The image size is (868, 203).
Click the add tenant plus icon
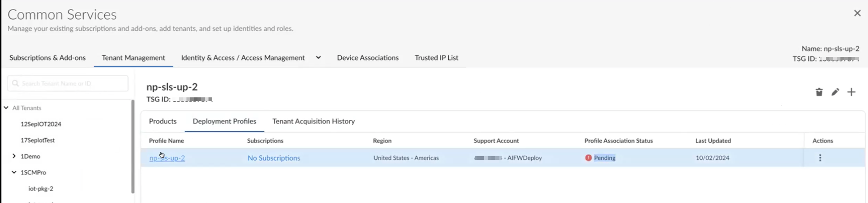pyautogui.click(x=851, y=92)
